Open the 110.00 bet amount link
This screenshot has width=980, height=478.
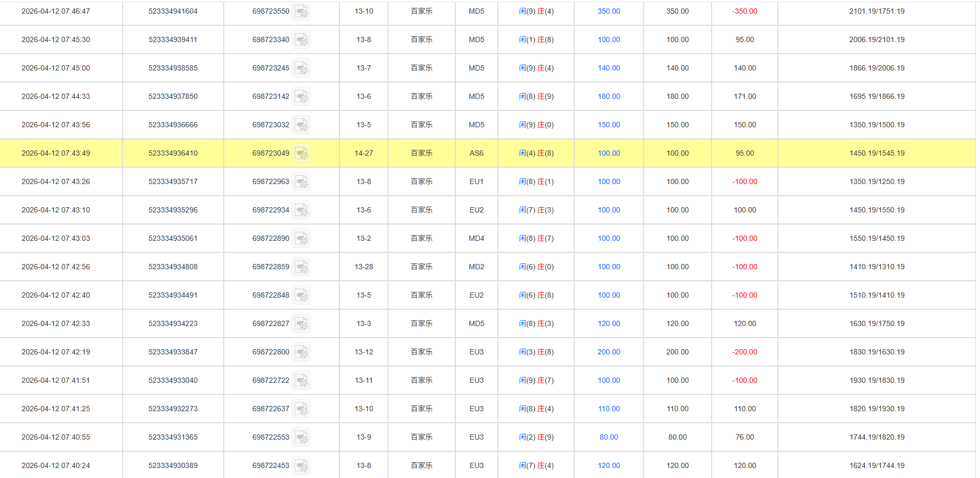[608, 409]
